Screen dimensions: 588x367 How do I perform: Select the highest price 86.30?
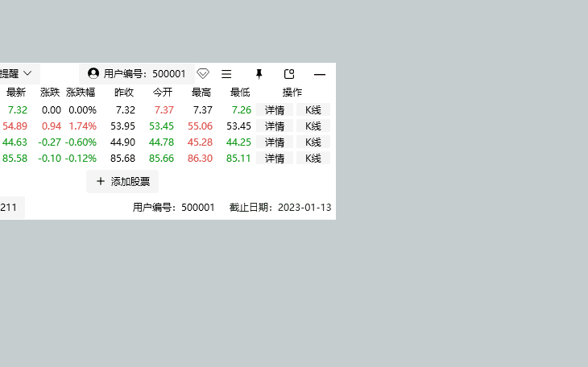pyautogui.click(x=200, y=159)
